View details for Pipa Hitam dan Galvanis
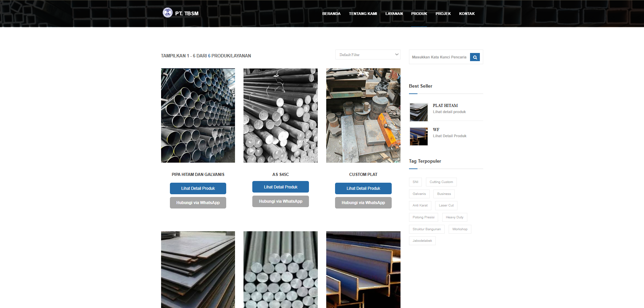Screen dimensions: 644x308 (198, 188)
